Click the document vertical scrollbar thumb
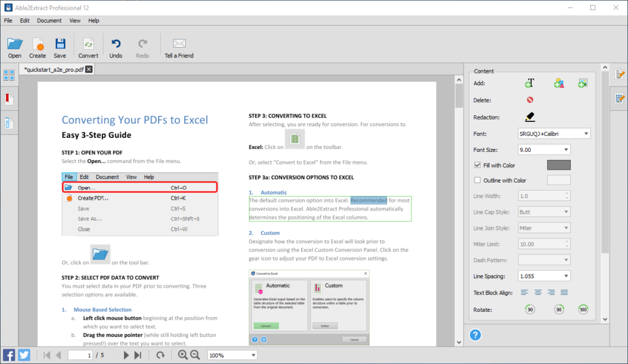628x364 pixels. [459, 96]
